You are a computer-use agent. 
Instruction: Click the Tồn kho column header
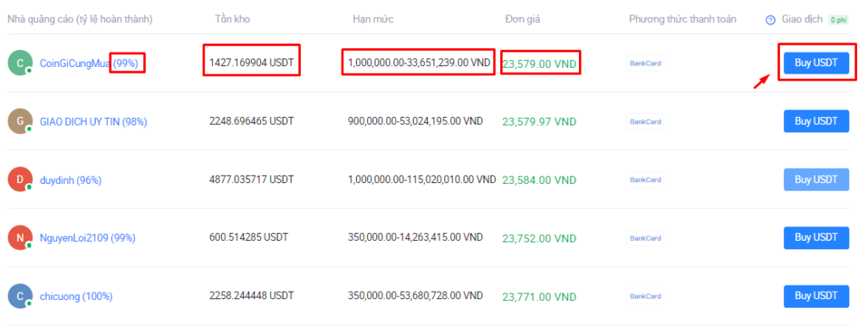232,19
